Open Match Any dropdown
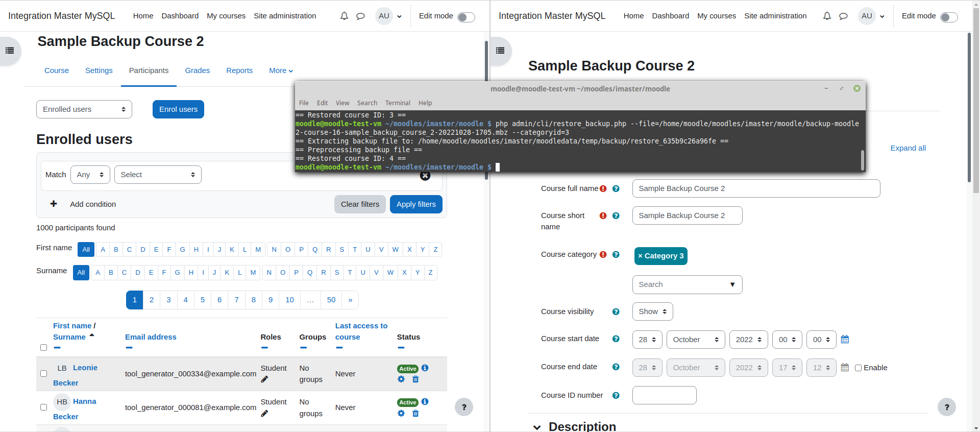The height and width of the screenshot is (432, 980). point(90,175)
